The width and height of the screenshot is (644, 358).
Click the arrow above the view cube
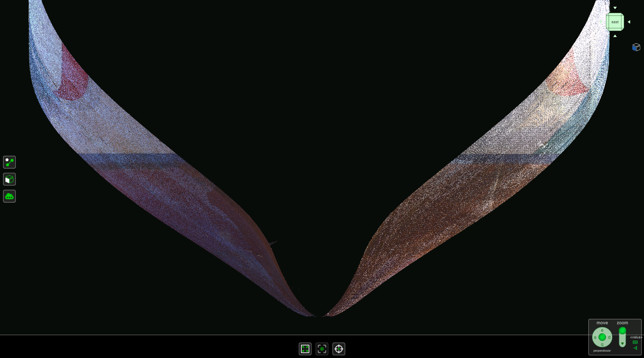[x=615, y=8]
